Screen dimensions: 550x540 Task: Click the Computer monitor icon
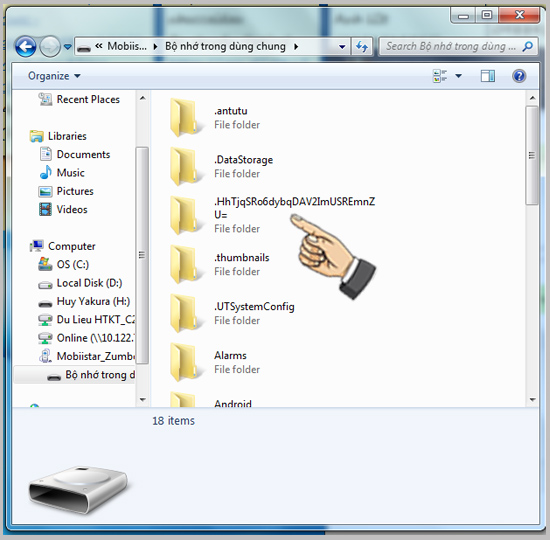[36, 246]
